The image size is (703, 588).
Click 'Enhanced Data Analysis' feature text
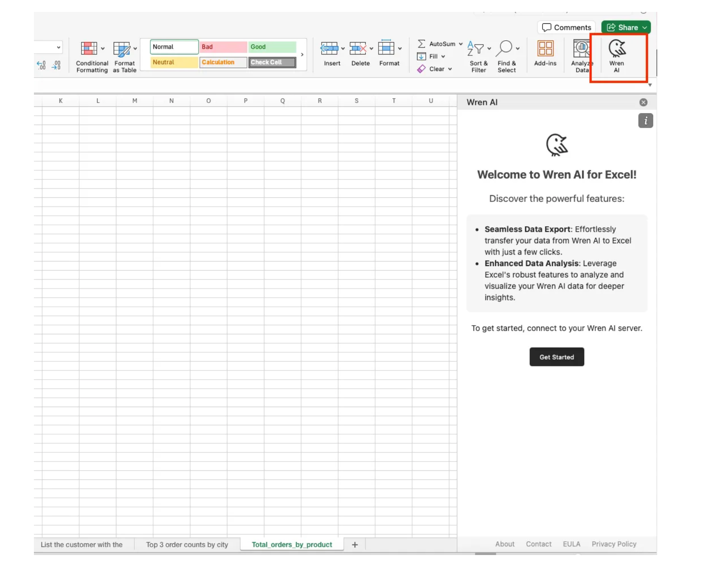tap(532, 263)
